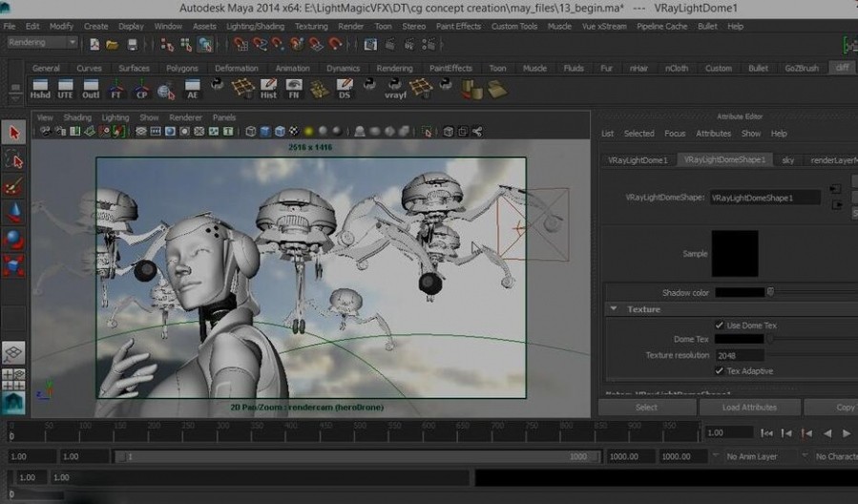Toggle the Use Dome Tex checkbox
858x504 pixels.
(x=719, y=325)
